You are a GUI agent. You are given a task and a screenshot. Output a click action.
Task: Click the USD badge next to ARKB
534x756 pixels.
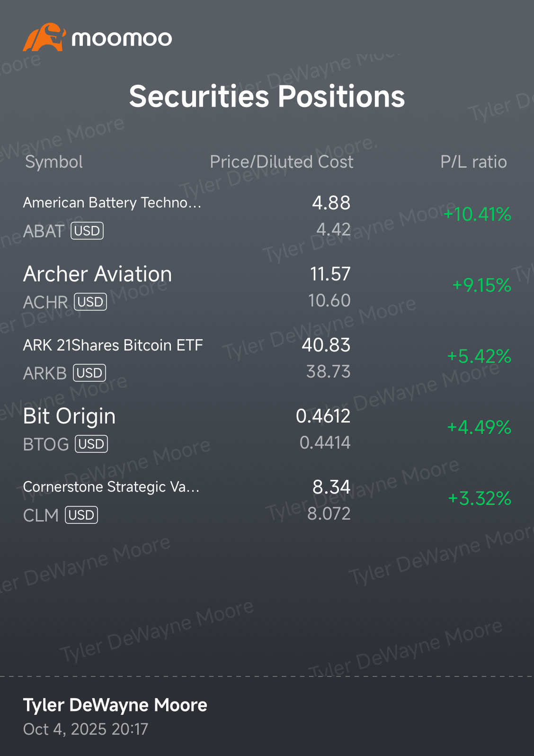pyautogui.click(x=89, y=373)
